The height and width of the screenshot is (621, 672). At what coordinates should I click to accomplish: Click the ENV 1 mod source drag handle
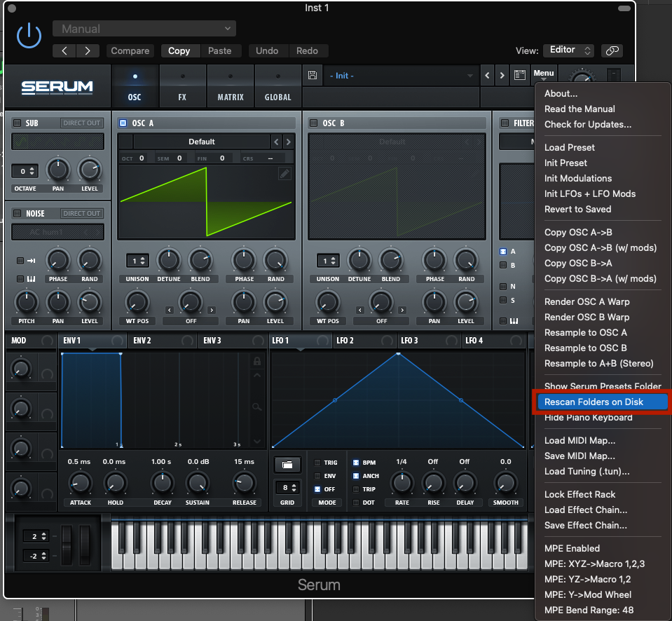[x=117, y=341]
